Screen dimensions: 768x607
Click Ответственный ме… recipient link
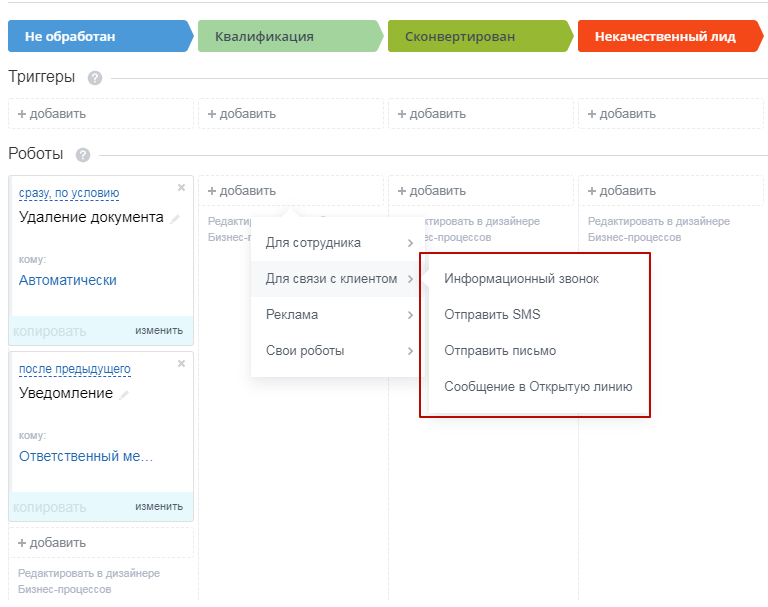pos(86,456)
